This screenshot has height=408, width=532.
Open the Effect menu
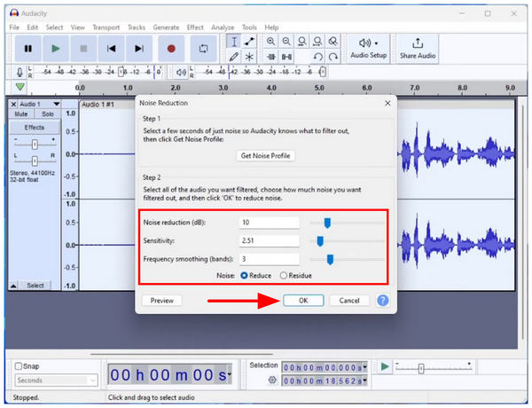pos(195,27)
